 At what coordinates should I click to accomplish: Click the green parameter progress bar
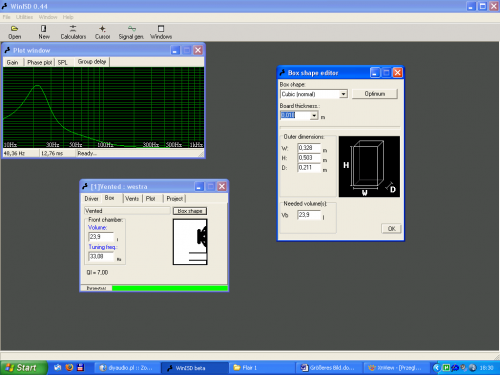(170, 288)
